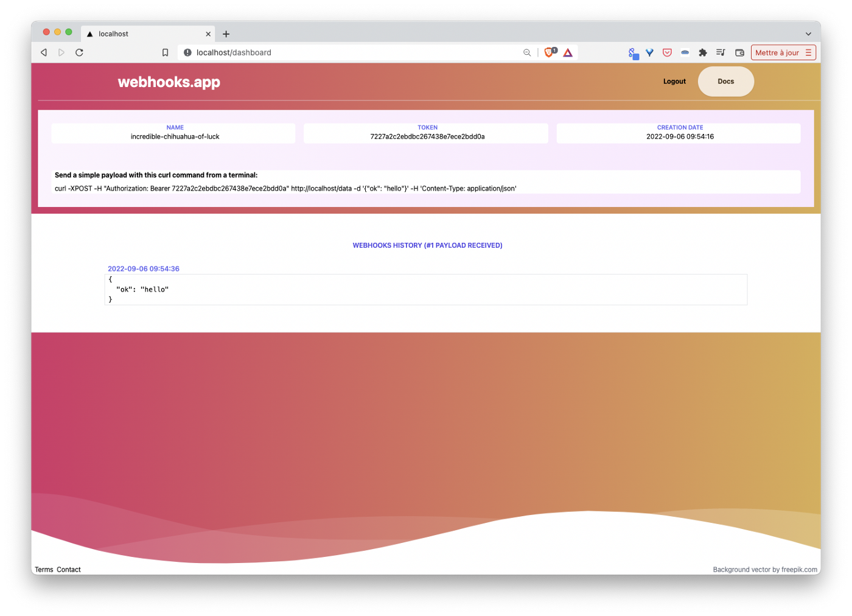Open the Terms footer link
852x616 pixels.
[x=44, y=570]
